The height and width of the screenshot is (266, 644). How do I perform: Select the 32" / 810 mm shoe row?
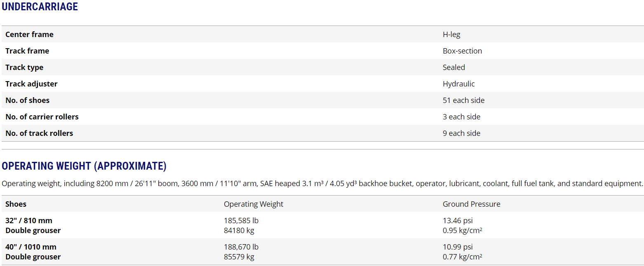29,221
